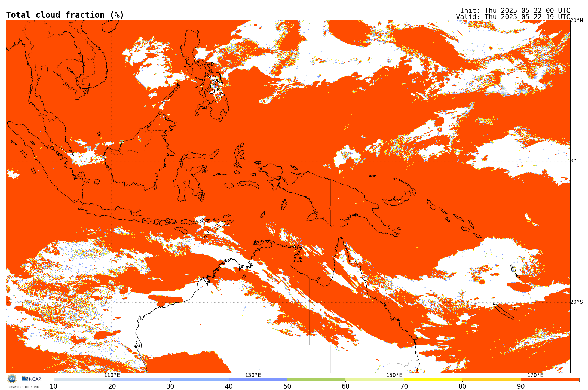Pick the 60–70 pale yellow-green colorbar segment
588x390 pixels.
[375, 380]
